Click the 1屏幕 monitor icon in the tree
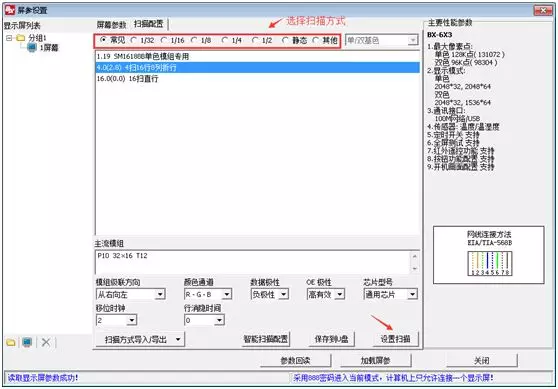 pyautogui.click(x=32, y=47)
